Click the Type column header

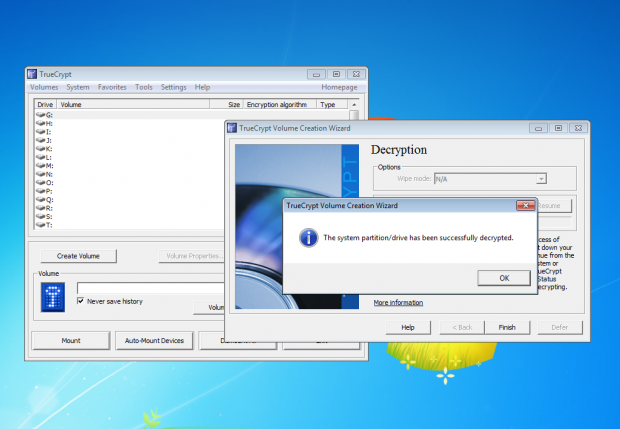coord(332,104)
